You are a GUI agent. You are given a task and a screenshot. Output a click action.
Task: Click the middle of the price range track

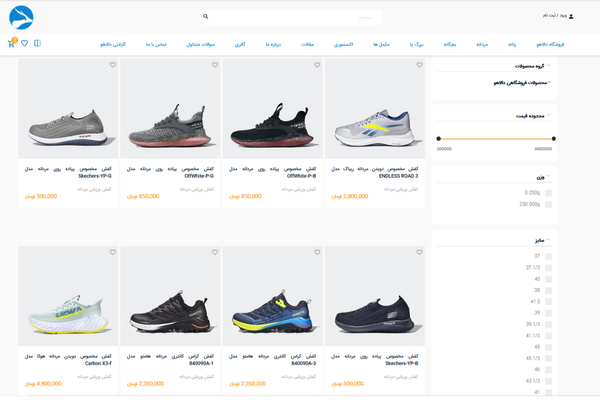496,139
